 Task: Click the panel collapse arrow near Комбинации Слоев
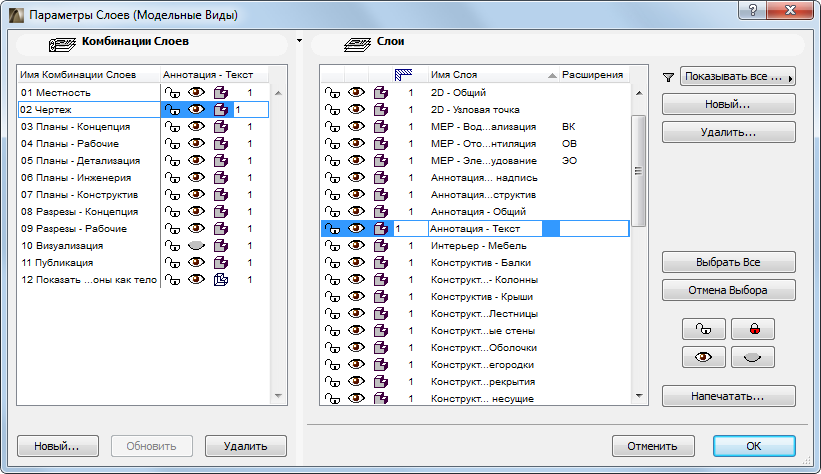[299, 40]
